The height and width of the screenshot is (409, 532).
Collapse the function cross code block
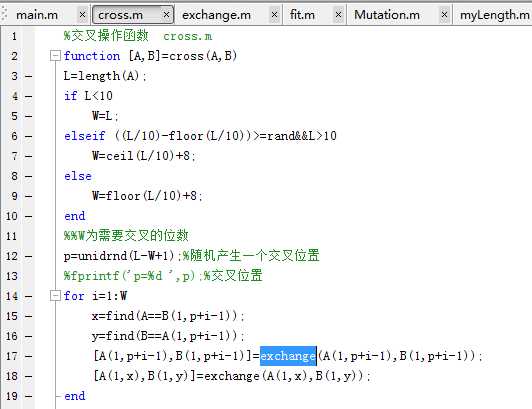(x=55, y=56)
